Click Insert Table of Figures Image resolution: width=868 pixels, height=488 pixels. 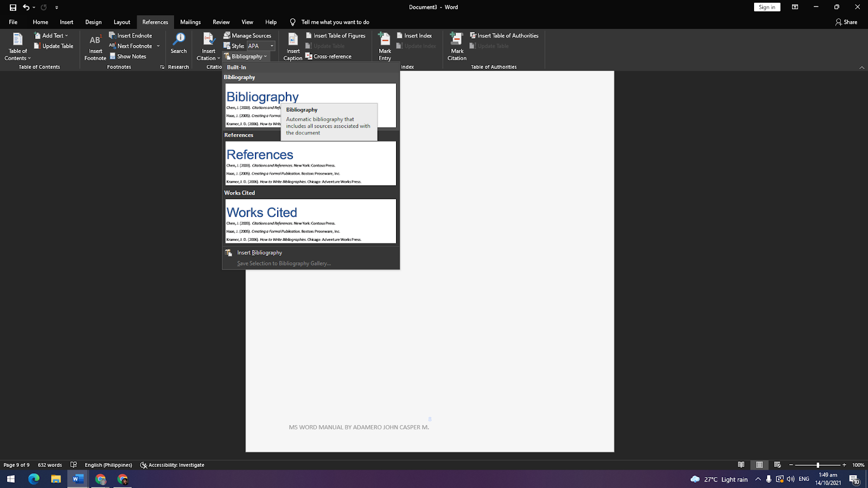tap(335, 35)
